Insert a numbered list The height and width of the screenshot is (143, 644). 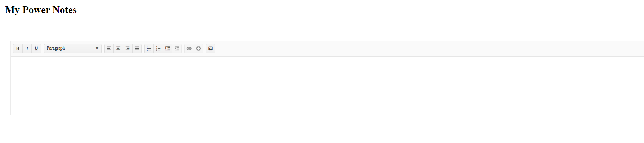[158, 48]
